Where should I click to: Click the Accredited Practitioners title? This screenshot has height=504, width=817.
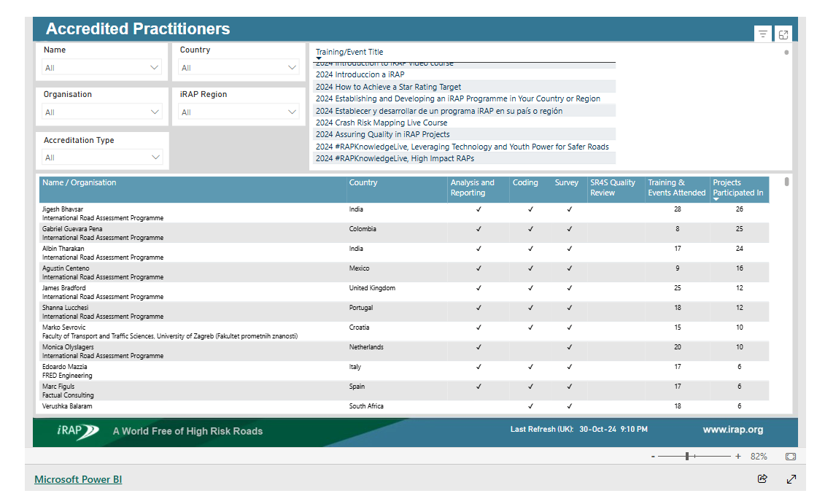click(138, 28)
